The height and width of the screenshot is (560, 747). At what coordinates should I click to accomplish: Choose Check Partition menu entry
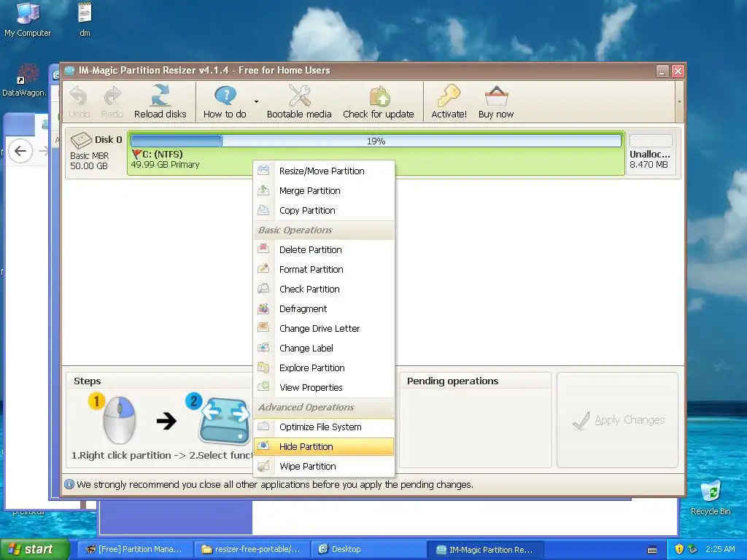(324, 289)
